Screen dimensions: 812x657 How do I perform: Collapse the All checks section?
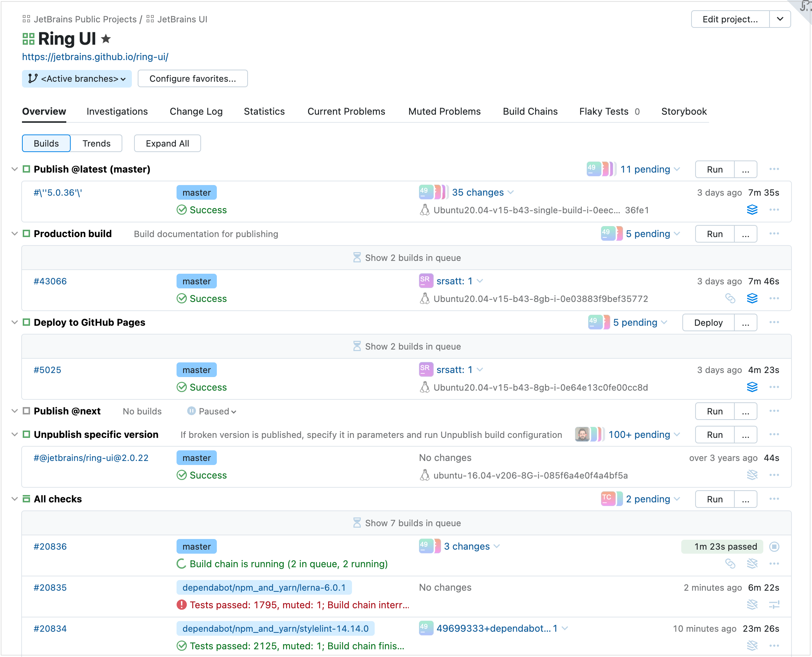click(14, 499)
